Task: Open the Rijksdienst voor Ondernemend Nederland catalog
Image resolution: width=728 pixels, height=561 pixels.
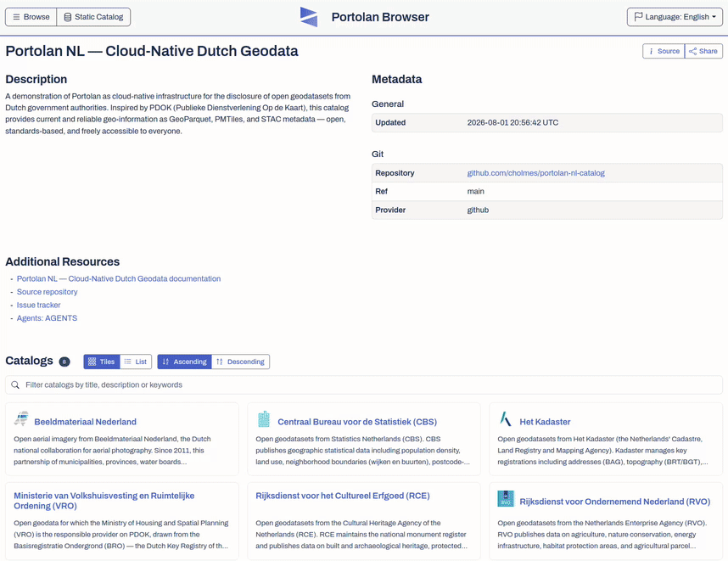Action: point(614,502)
